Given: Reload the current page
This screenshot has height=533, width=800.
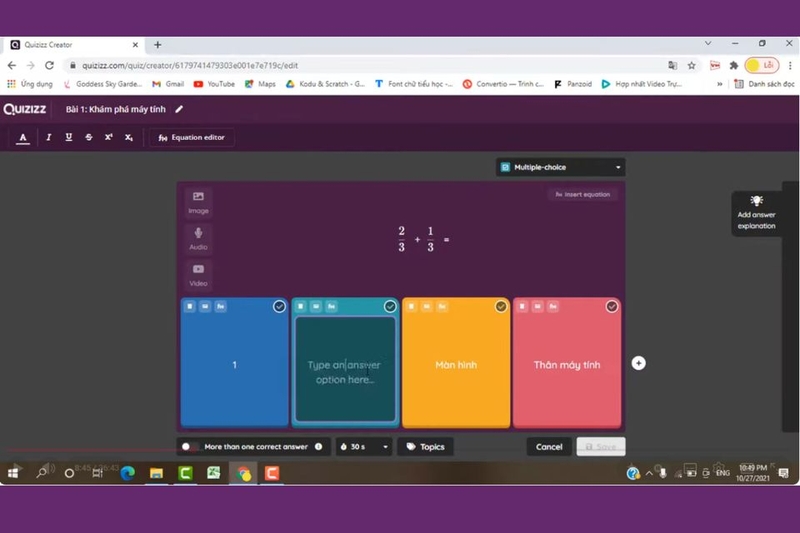Looking at the screenshot, I should pyautogui.click(x=49, y=65).
